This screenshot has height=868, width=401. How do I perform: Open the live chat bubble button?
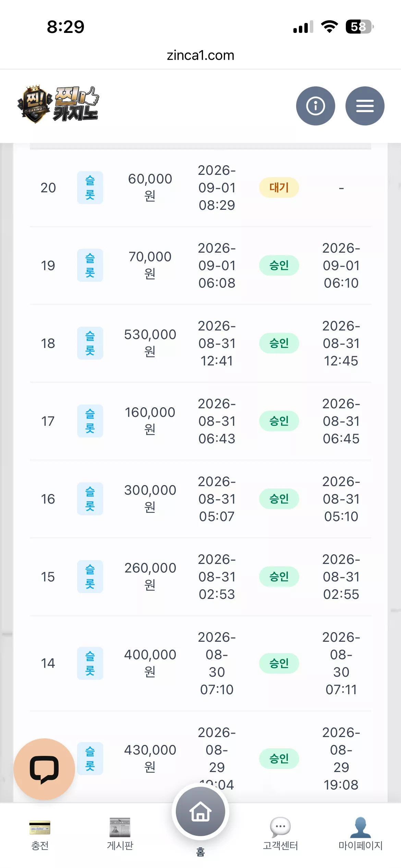(44, 769)
